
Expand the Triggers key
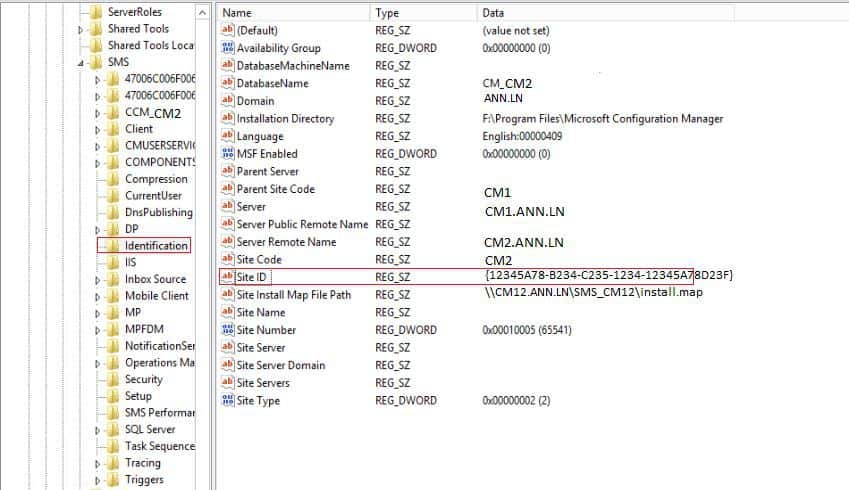pos(97,480)
